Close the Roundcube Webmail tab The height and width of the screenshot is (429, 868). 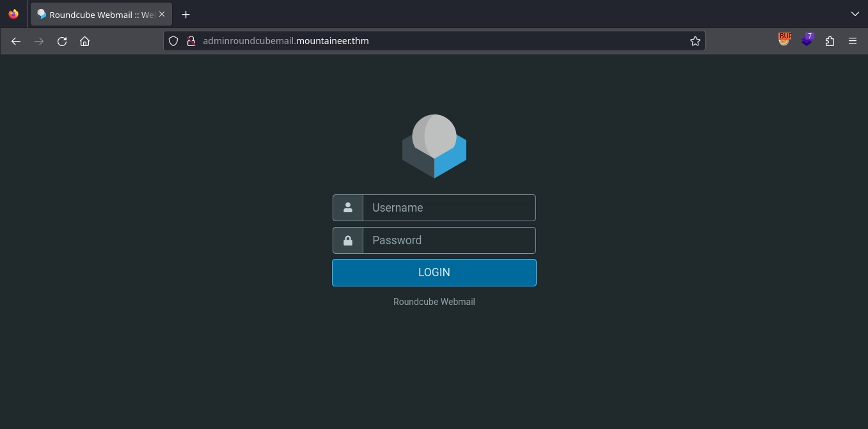pyautogui.click(x=162, y=14)
